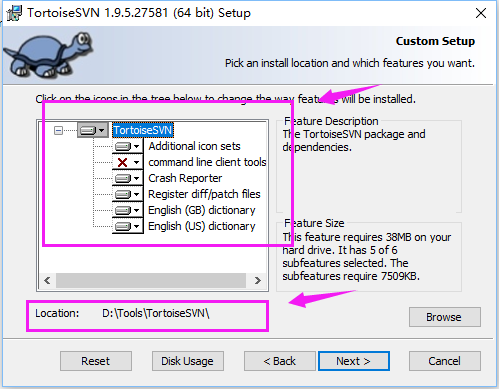Open English (GB) dictionary install dropdown
This screenshot has width=499, height=389.
point(127,210)
